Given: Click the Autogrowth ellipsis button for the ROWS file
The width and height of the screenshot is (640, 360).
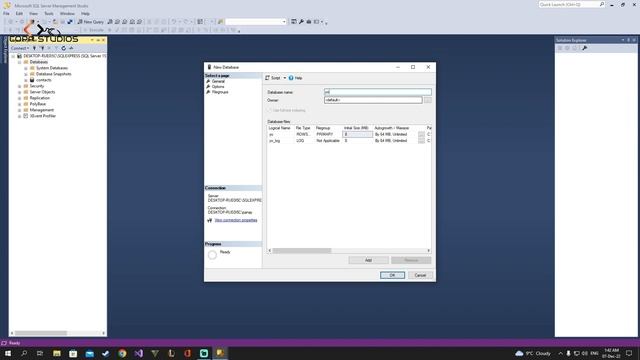Looking at the screenshot, I should (421, 134).
